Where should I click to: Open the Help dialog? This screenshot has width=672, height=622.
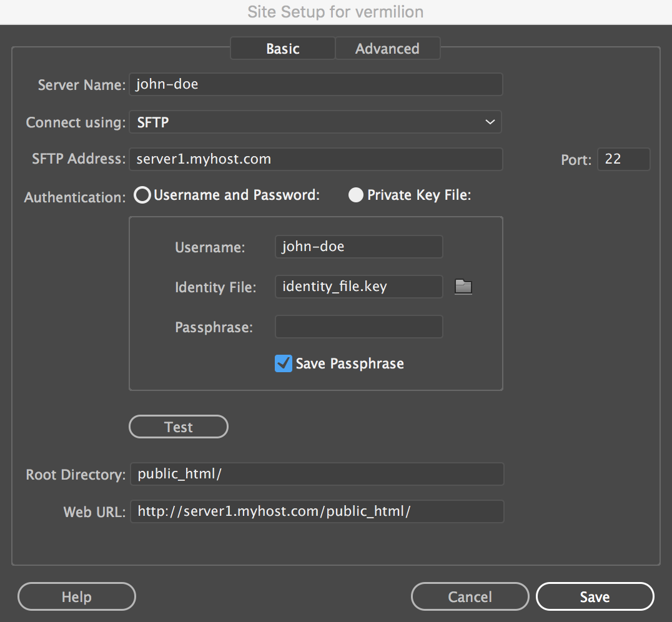(76, 596)
